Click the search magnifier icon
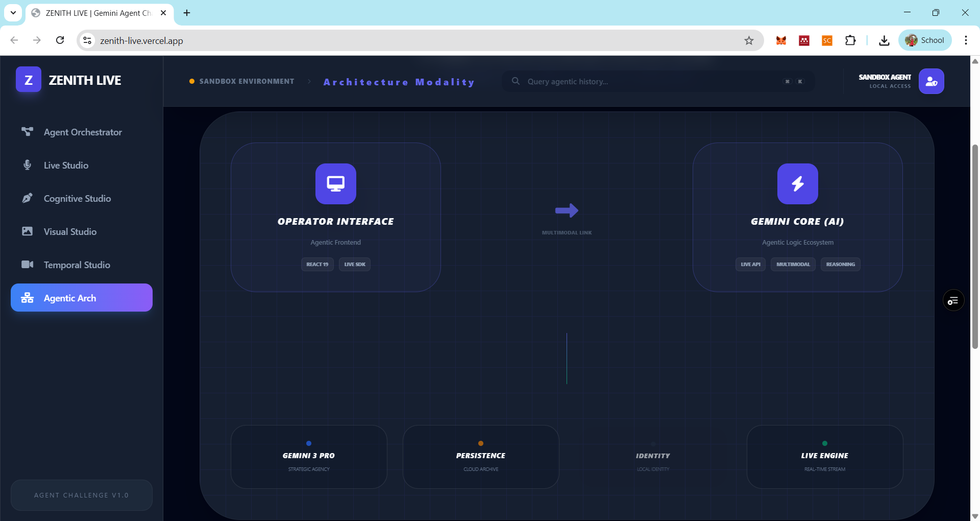The image size is (980, 521). (x=516, y=81)
